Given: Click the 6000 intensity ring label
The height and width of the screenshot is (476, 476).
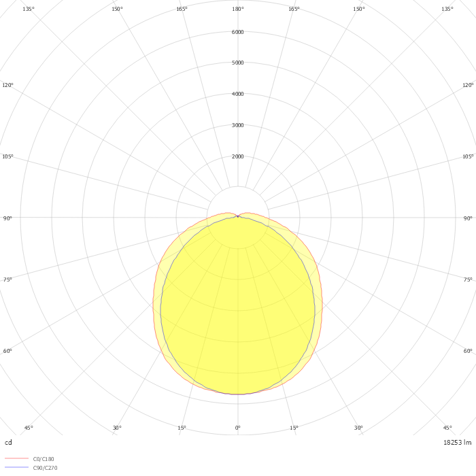Looking at the screenshot, I should point(238,32).
